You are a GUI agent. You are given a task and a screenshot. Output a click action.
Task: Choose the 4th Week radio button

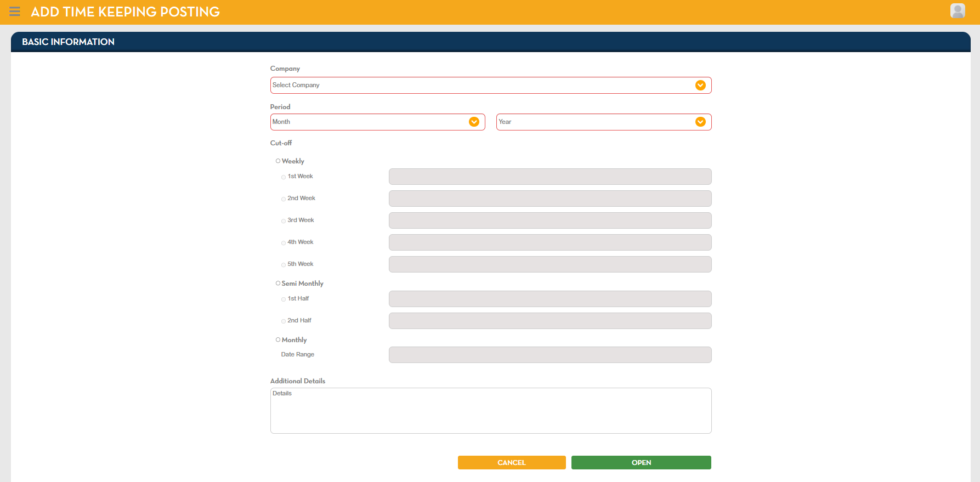[x=284, y=243]
